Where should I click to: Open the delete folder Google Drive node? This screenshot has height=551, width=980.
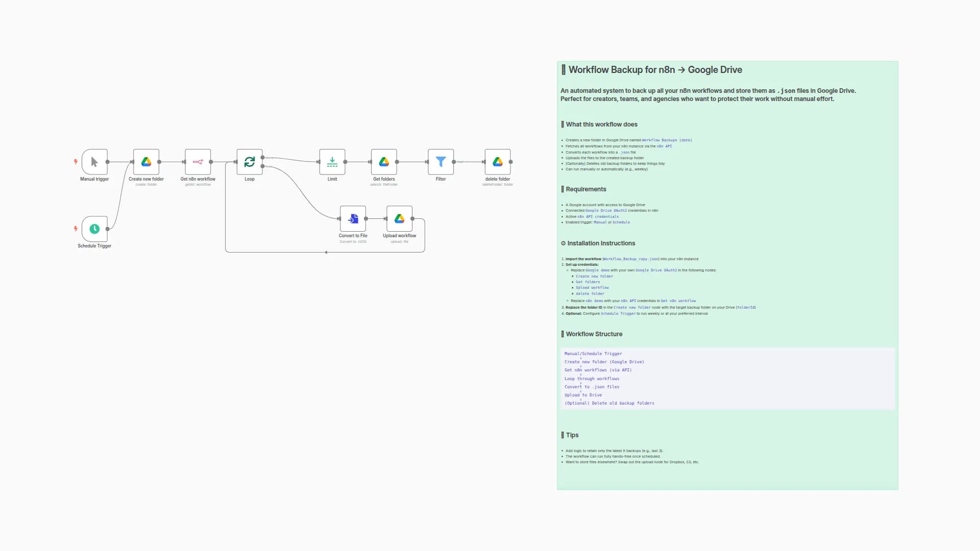pyautogui.click(x=498, y=162)
